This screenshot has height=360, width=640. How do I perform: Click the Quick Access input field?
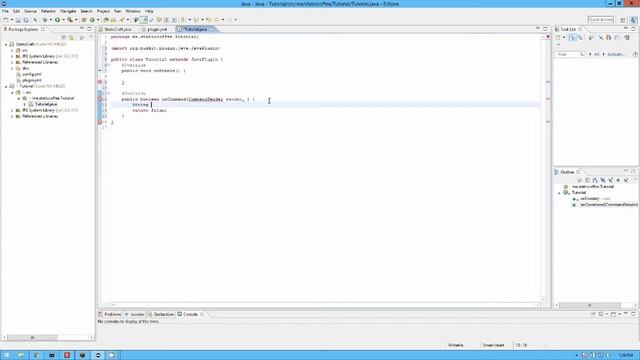click(601, 20)
